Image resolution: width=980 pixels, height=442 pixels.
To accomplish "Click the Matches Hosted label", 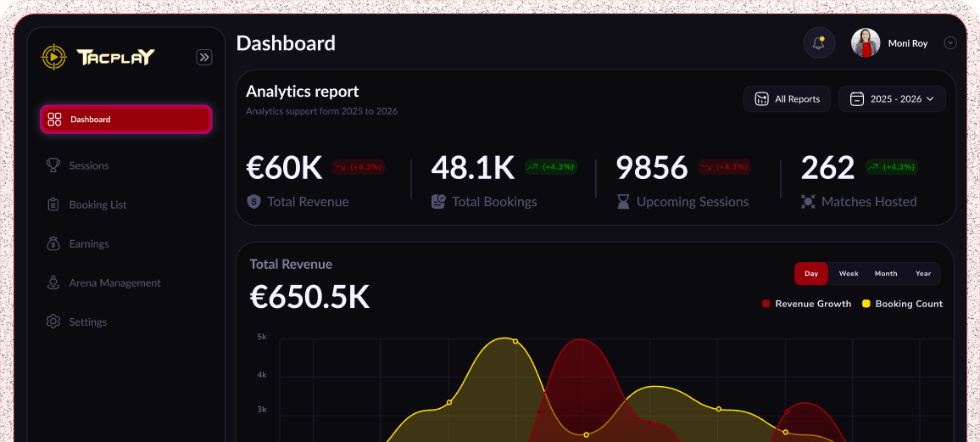I will click(870, 202).
